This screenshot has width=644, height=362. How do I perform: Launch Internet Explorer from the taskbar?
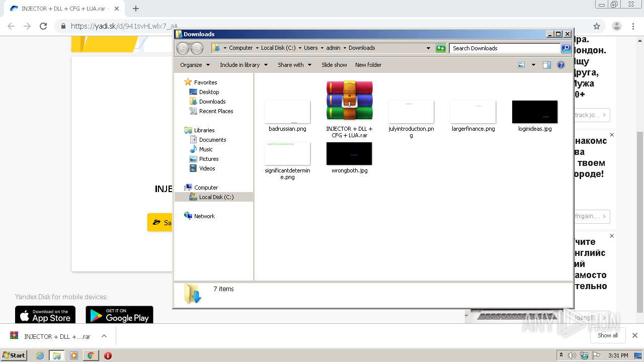click(40, 355)
